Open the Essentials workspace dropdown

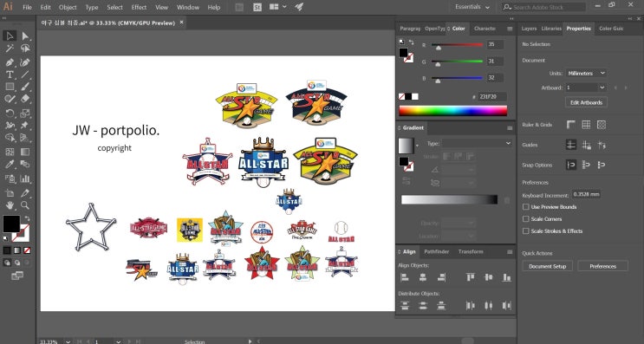pyautogui.click(x=472, y=7)
